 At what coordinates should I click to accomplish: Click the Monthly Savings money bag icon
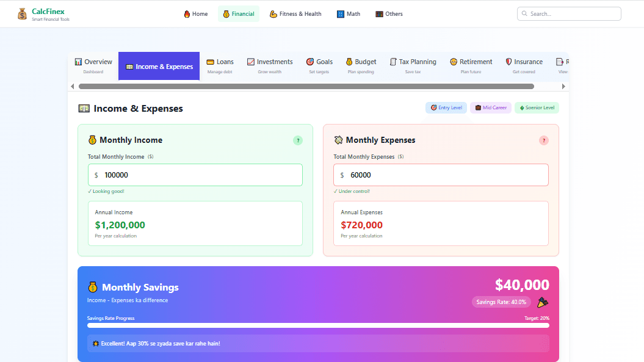click(93, 287)
